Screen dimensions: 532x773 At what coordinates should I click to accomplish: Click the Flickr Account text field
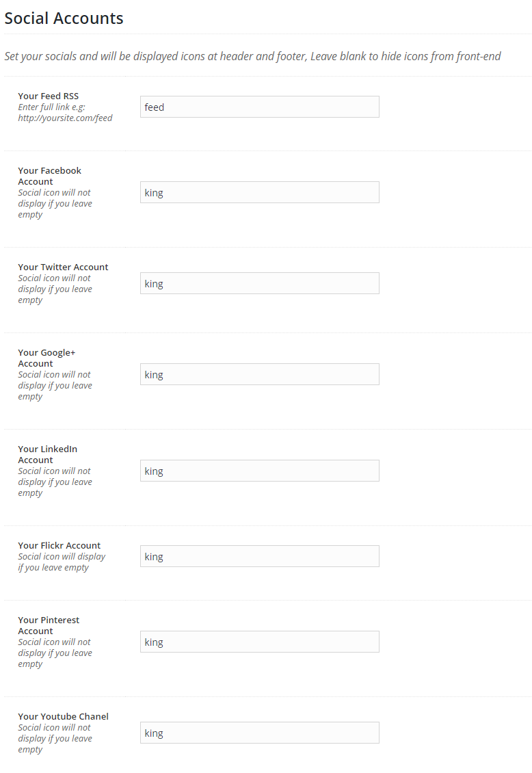pyautogui.click(x=260, y=556)
